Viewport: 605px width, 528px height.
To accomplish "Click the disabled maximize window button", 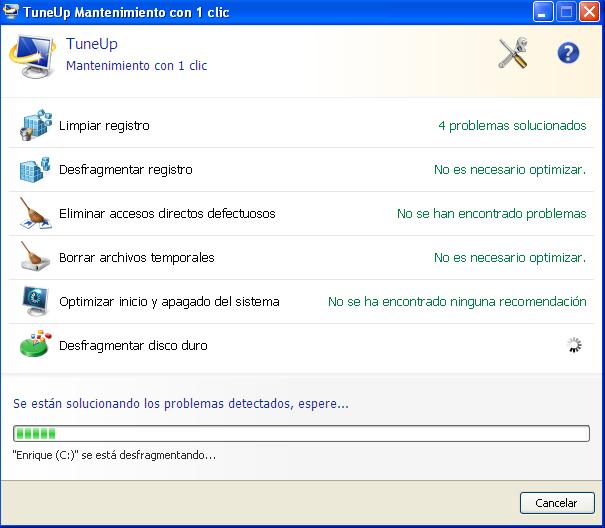I will tap(566, 12).
